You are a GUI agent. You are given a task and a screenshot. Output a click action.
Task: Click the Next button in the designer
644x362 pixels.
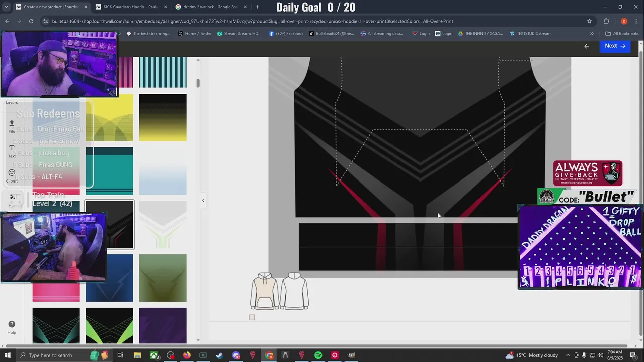615,46
